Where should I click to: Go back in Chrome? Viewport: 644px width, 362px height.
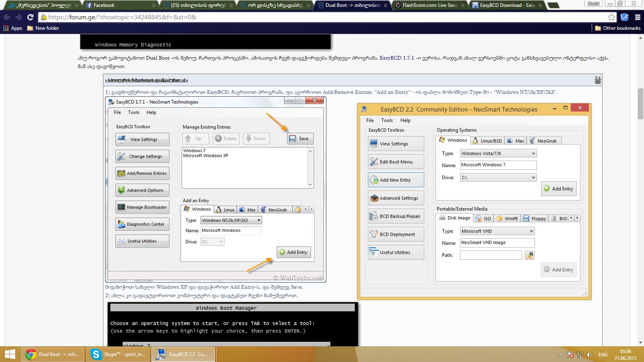pos(7,17)
